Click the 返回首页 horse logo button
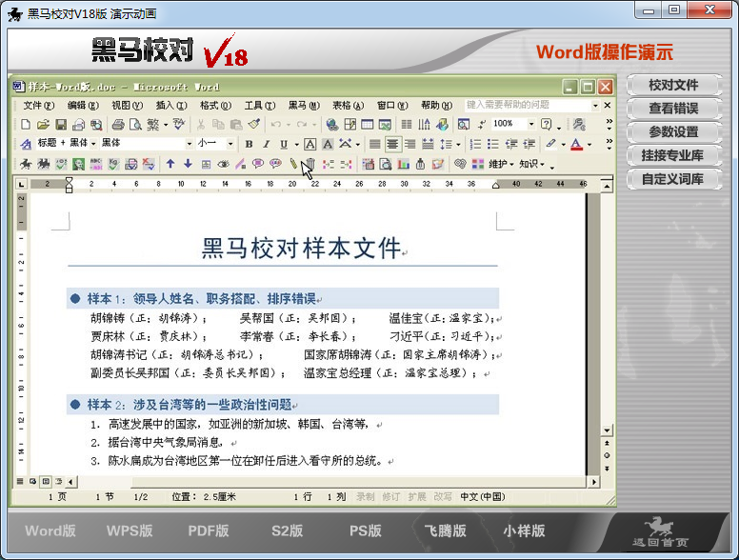Viewport: 739px width, 560px height. (660, 531)
